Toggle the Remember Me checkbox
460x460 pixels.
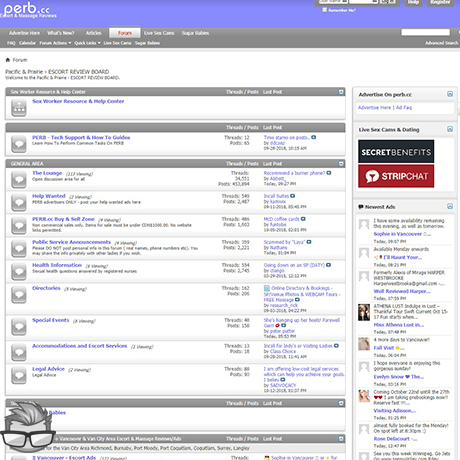pyautogui.click(x=325, y=10)
